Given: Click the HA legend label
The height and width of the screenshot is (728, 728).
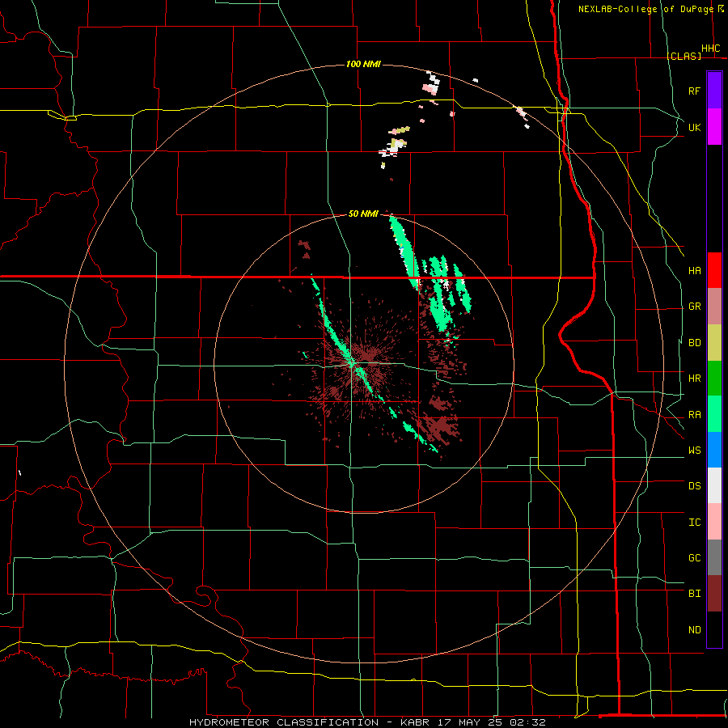Looking at the screenshot, I should [x=694, y=271].
